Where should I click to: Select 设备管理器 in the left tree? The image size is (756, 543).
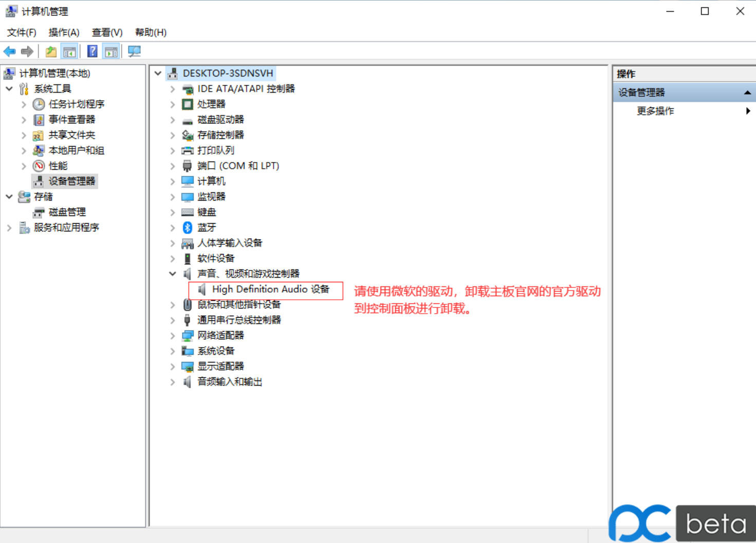71,181
